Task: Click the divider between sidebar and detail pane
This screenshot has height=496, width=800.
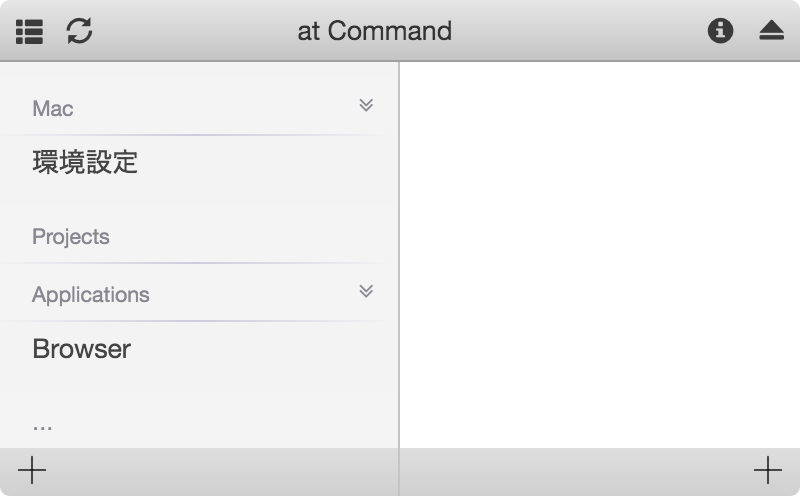Action: (x=399, y=255)
